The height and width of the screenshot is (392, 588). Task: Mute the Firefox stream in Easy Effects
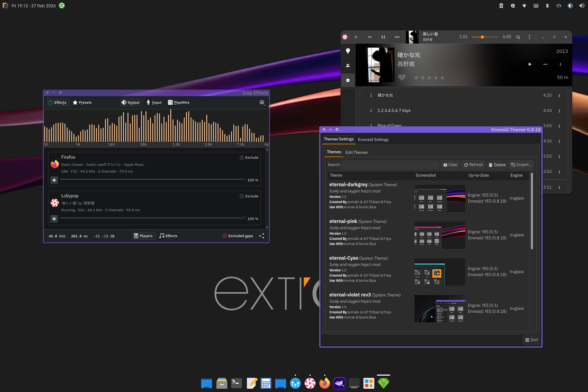[x=54, y=180]
